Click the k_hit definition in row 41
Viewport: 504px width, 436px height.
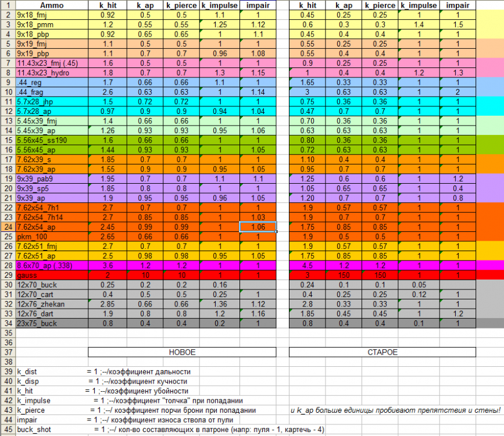click(102, 391)
